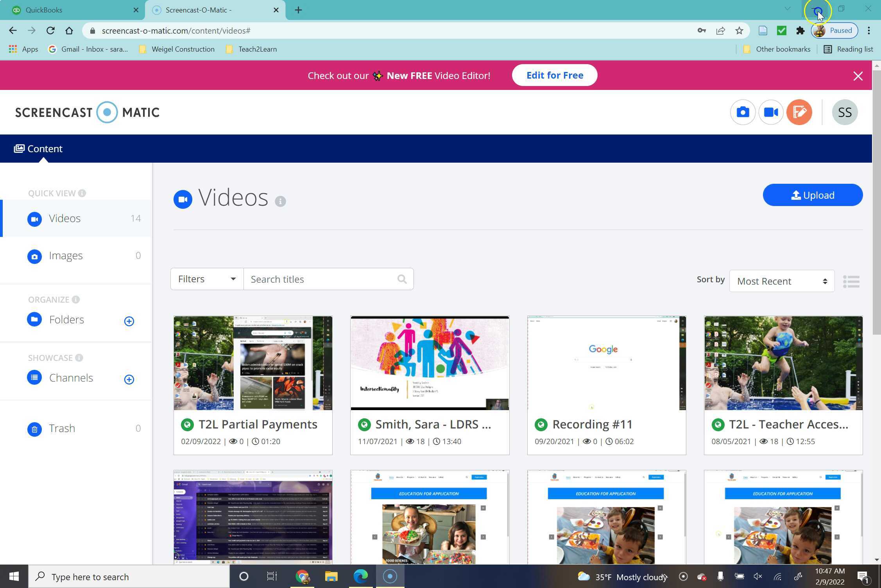The image size is (881, 588).
Task: Add a new channel with plus icon
Action: (x=129, y=379)
